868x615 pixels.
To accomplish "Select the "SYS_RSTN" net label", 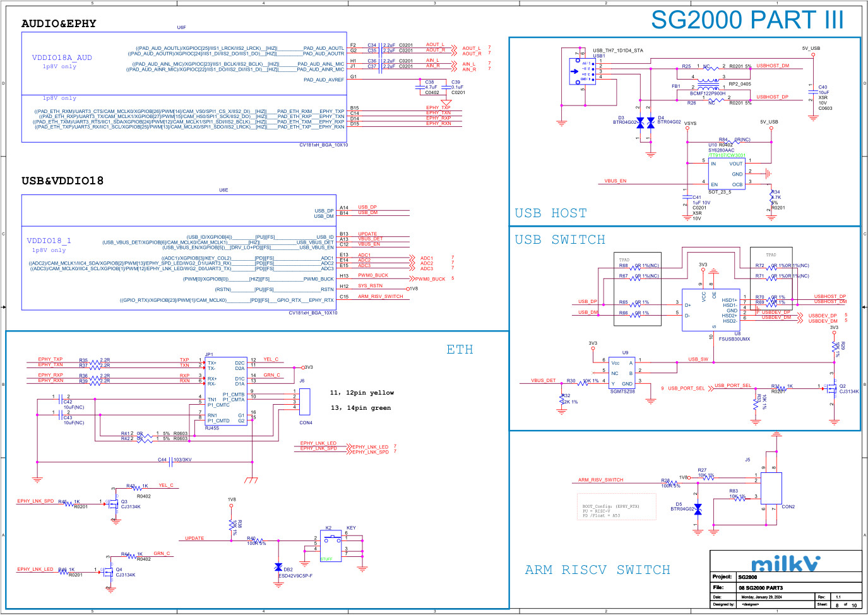I will (370, 286).
